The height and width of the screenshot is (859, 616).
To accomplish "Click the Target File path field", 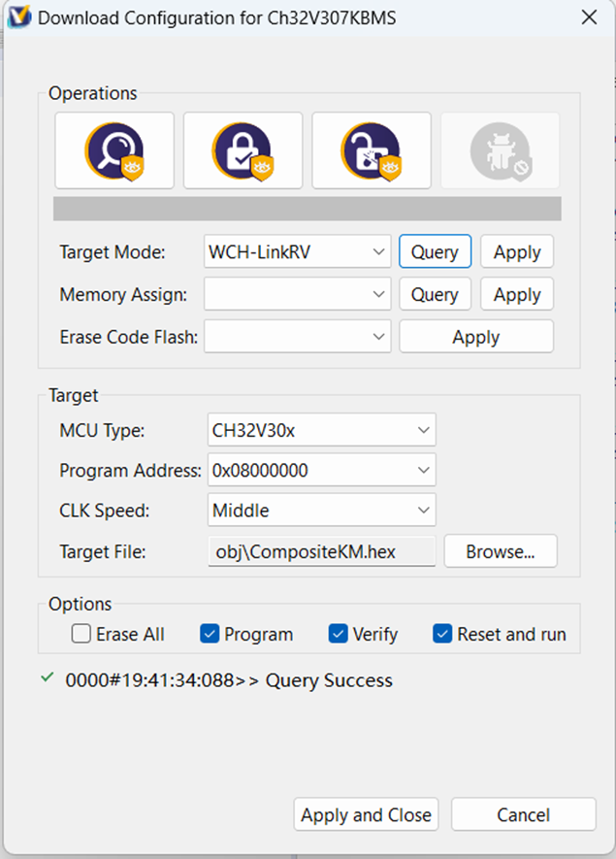I will pyautogui.click(x=321, y=551).
